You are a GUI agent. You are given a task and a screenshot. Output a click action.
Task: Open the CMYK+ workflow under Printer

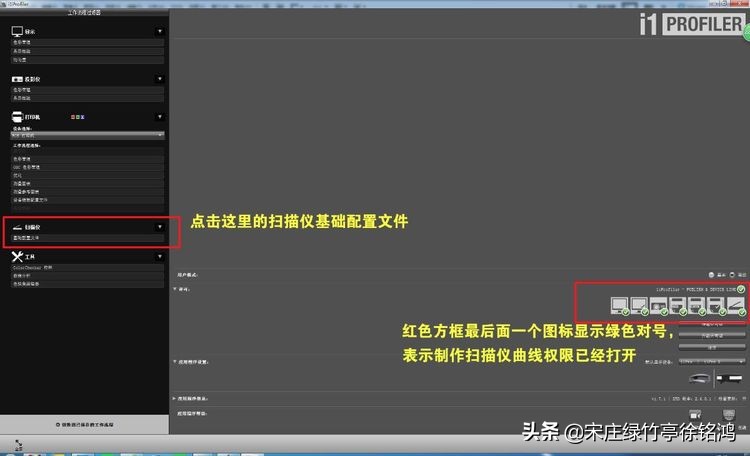coord(88,167)
